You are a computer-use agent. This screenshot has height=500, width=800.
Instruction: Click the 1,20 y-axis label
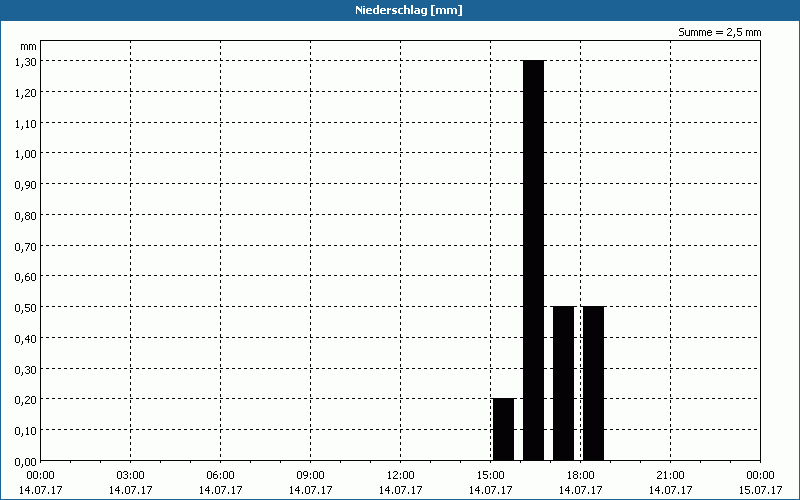(26, 93)
